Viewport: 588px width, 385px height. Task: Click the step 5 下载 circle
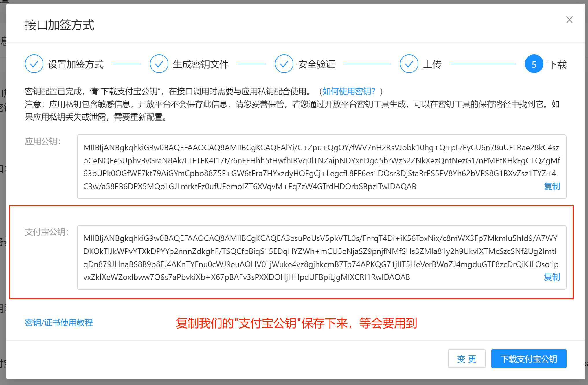[x=534, y=64]
